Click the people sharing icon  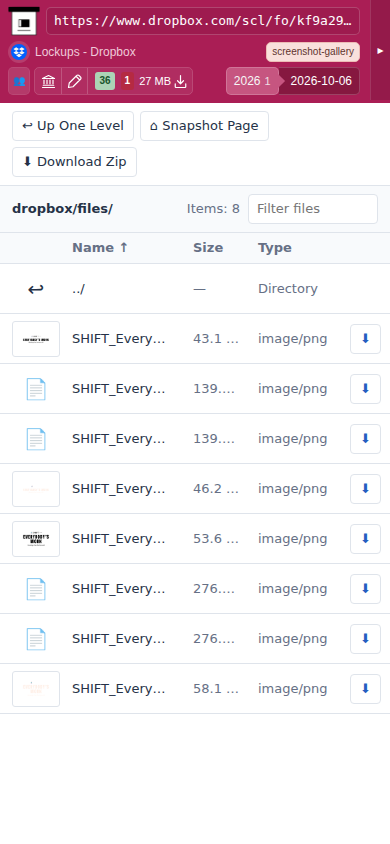tap(19, 81)
